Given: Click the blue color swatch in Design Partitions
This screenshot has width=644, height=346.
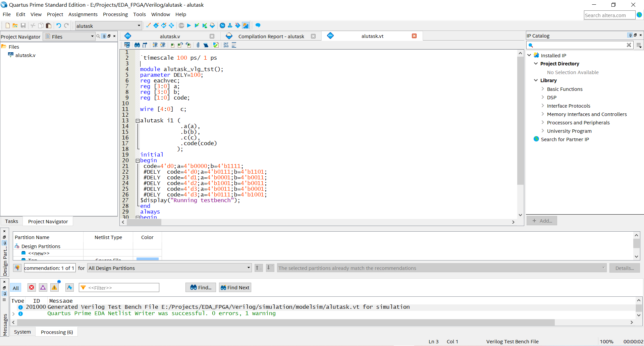Looking at the screenshot, I should (147, 259).
